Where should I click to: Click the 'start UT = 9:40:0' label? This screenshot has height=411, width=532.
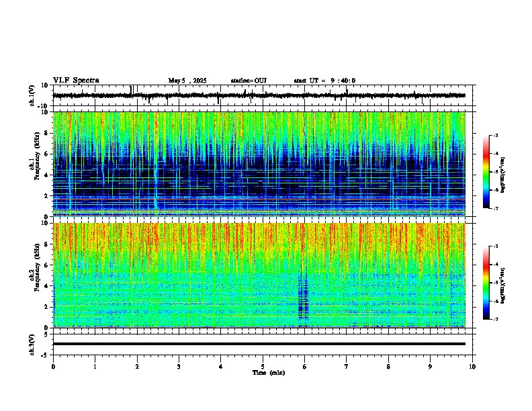coord(324,81)
